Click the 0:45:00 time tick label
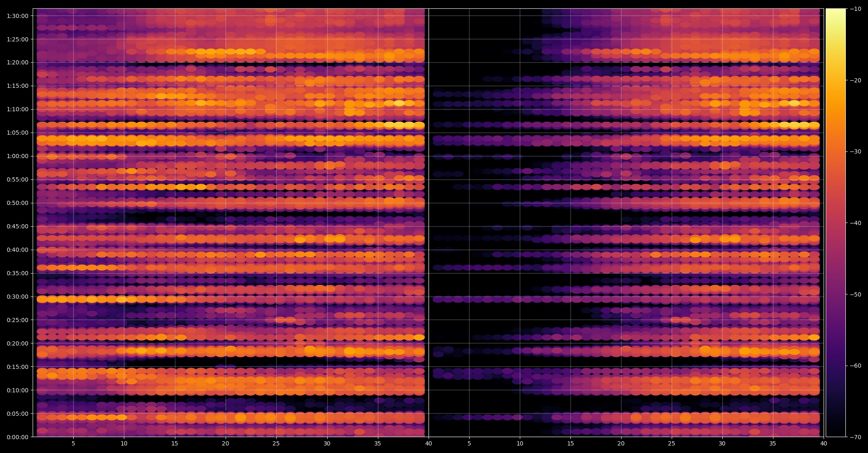Image resolution: width=868 pixels, height=453 pixels. pos(17,226)
